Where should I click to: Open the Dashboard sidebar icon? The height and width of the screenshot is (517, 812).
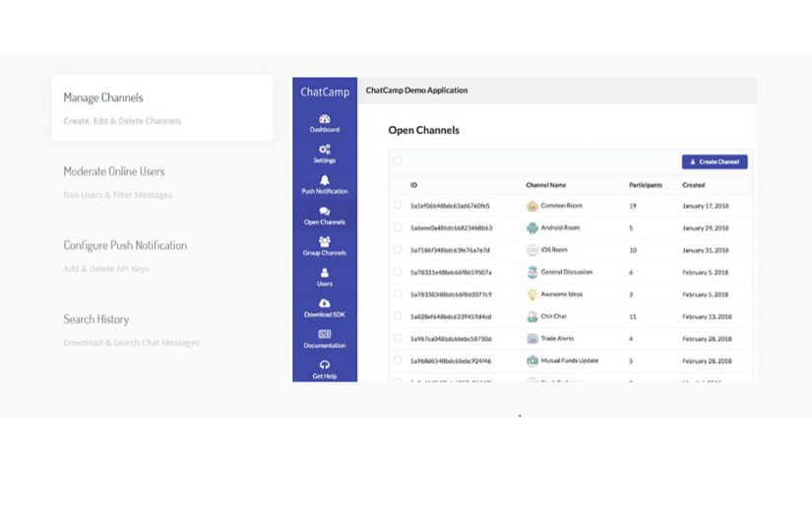point(324,119)
